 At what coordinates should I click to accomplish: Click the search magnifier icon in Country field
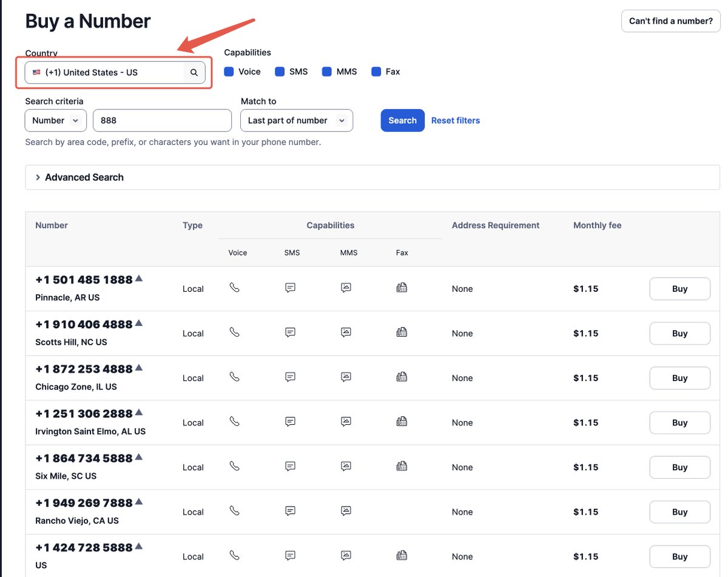194,72
